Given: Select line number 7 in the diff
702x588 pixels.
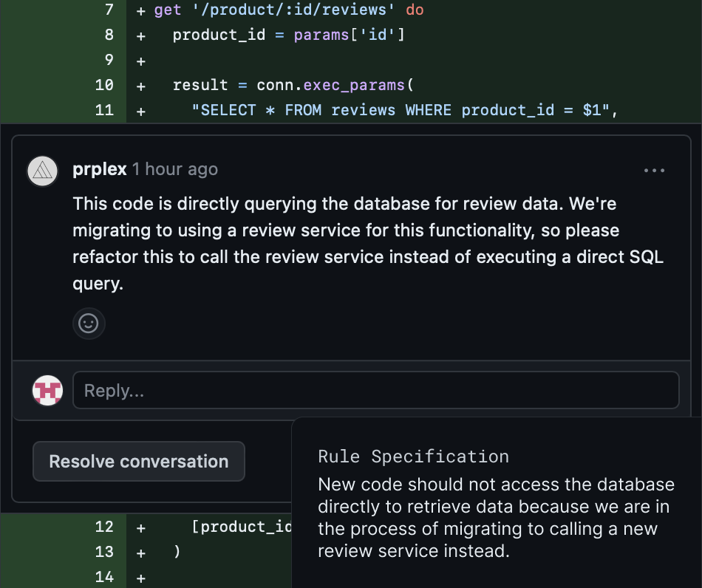Looking at the screenshot, I should [109, 10].
